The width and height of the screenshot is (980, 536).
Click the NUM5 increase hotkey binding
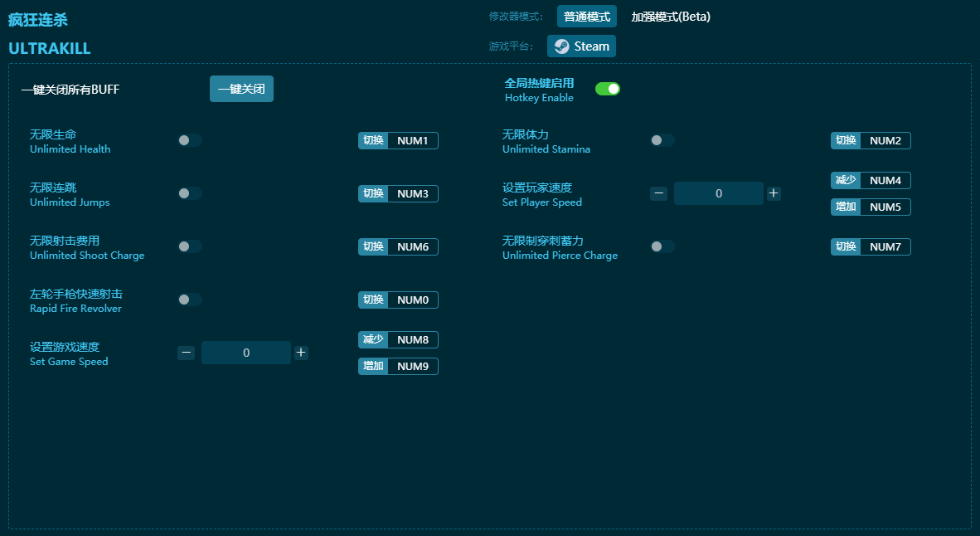885,207
